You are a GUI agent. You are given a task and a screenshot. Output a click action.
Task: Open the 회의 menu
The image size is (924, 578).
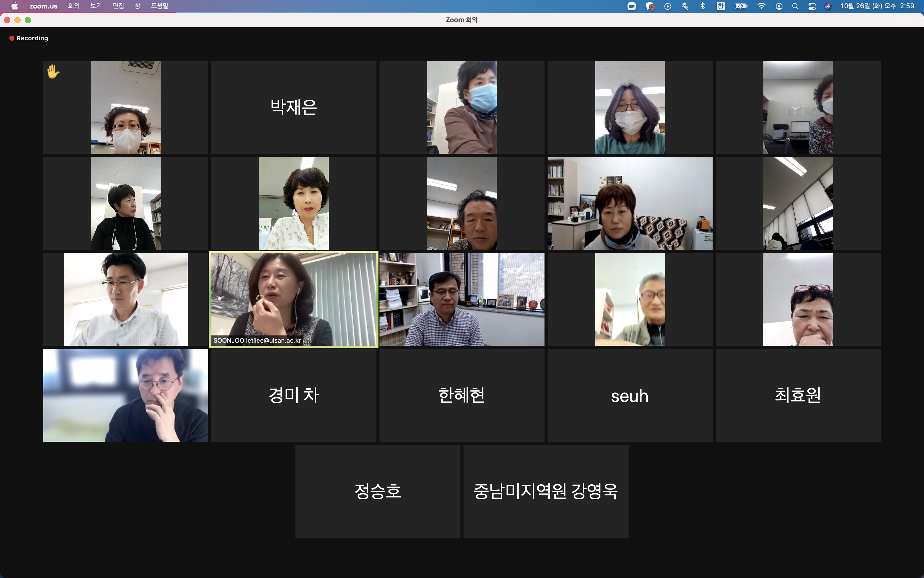pyautogui.click(x=74, y=6)
